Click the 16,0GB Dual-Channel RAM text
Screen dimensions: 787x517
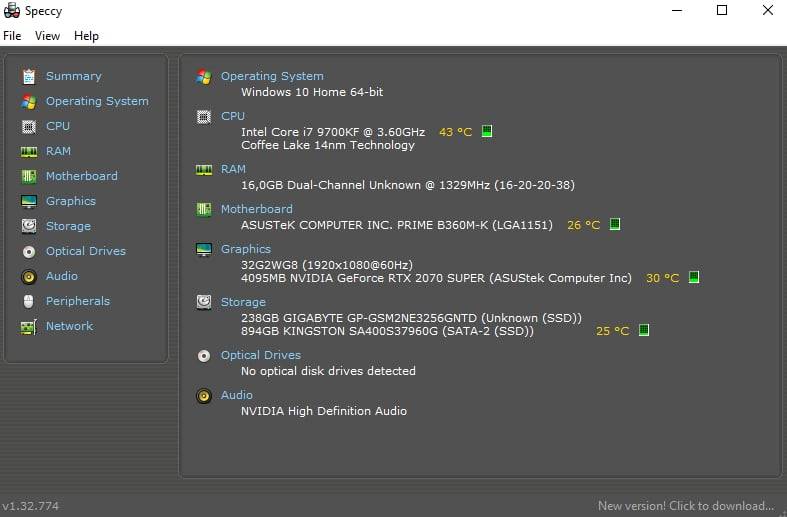pyautogui.click(x=408, y=185)
